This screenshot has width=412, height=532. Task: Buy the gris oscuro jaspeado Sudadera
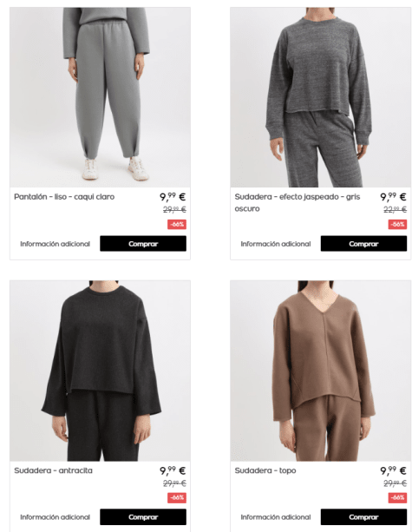(x=363, y=244)
